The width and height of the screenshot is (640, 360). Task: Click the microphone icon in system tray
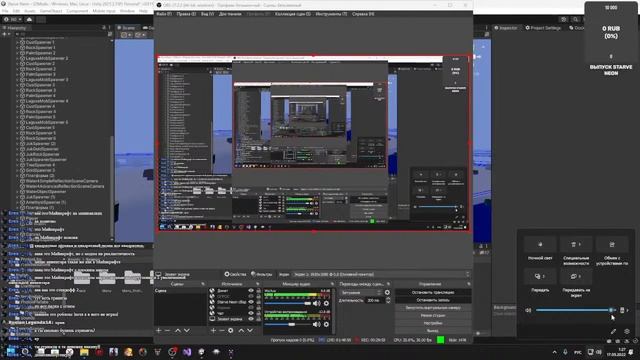click(x=565, y=352)
